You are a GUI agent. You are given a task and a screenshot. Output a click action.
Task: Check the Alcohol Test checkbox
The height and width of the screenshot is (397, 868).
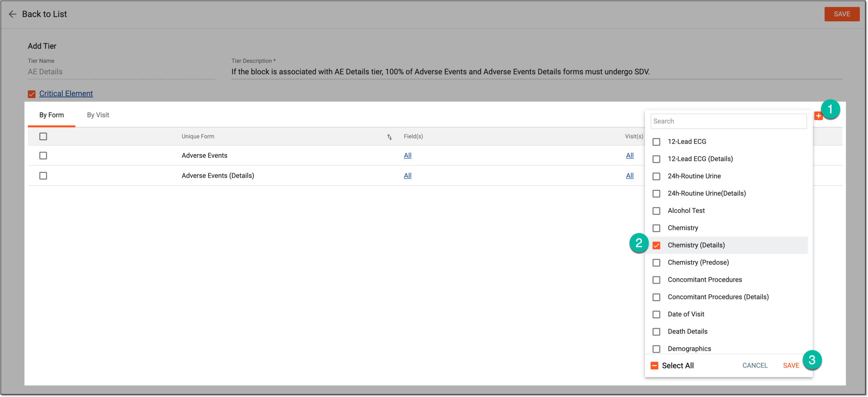pos(656,211)
